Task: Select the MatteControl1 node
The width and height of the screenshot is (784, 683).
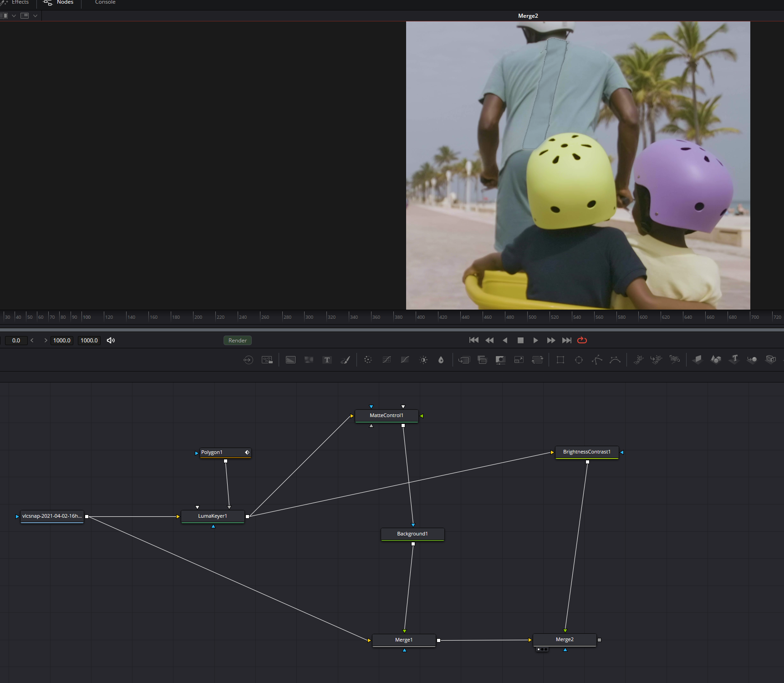Action: pyautogui.click(x=387, y=415)
